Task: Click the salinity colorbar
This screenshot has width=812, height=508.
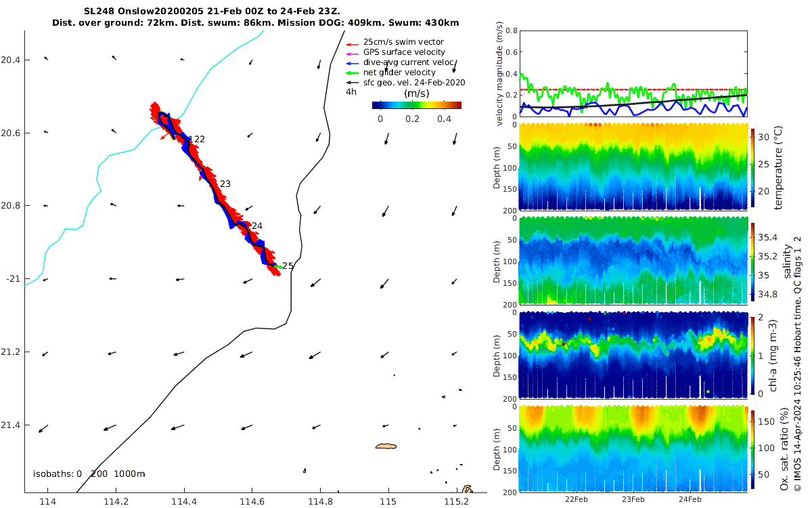Action: [x=754, y=261]
